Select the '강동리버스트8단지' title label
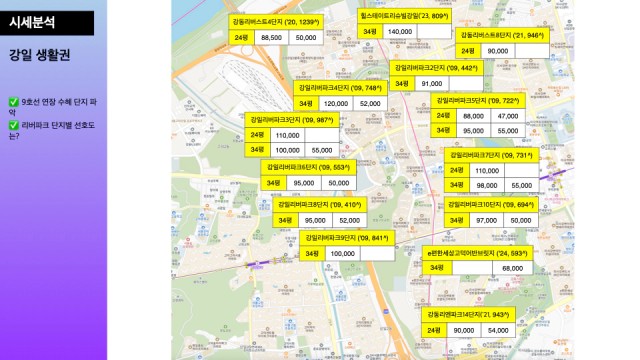640x360 pixels. [x=502, y=36]
